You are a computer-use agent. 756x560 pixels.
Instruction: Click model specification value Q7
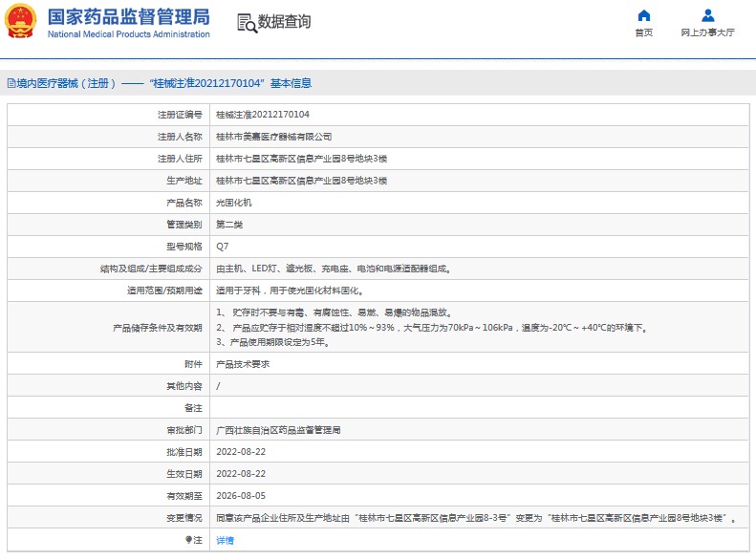click(222, 246)
